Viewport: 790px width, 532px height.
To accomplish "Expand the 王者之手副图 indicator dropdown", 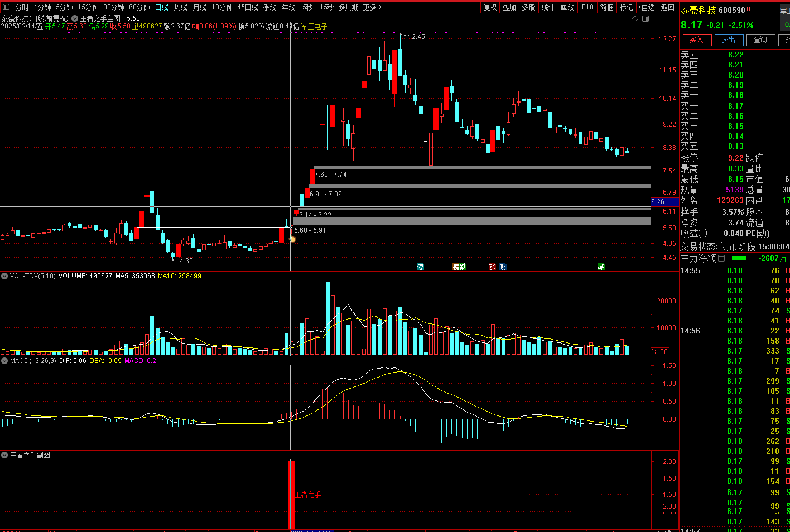I will point(5,456).
